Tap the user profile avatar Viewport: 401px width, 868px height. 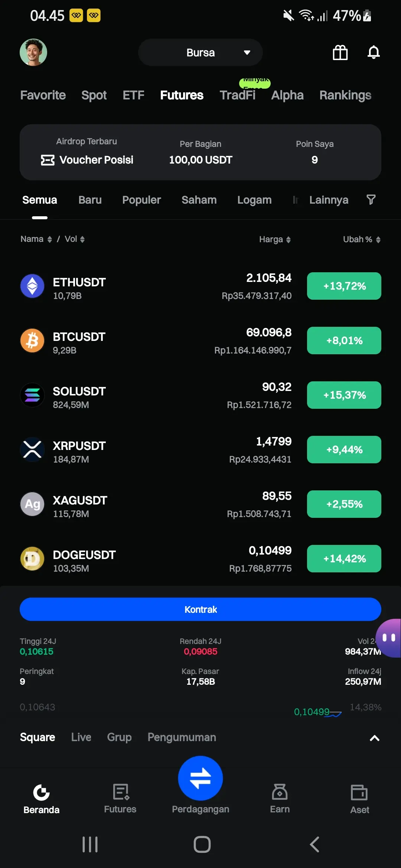33,52
